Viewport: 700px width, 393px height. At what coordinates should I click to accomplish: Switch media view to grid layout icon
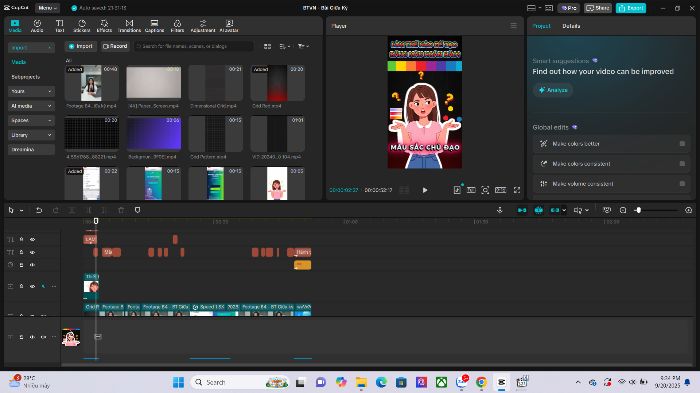coord(267,46)
